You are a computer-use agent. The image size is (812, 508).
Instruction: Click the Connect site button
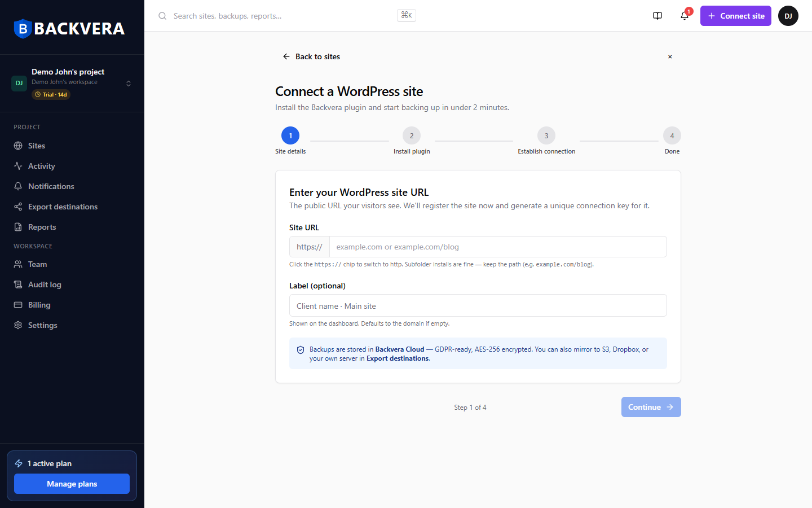(736, 16)
